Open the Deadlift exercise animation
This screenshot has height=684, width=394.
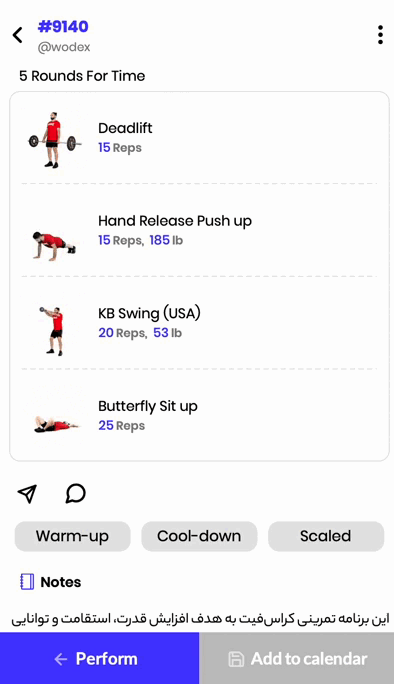pos(54,140)
